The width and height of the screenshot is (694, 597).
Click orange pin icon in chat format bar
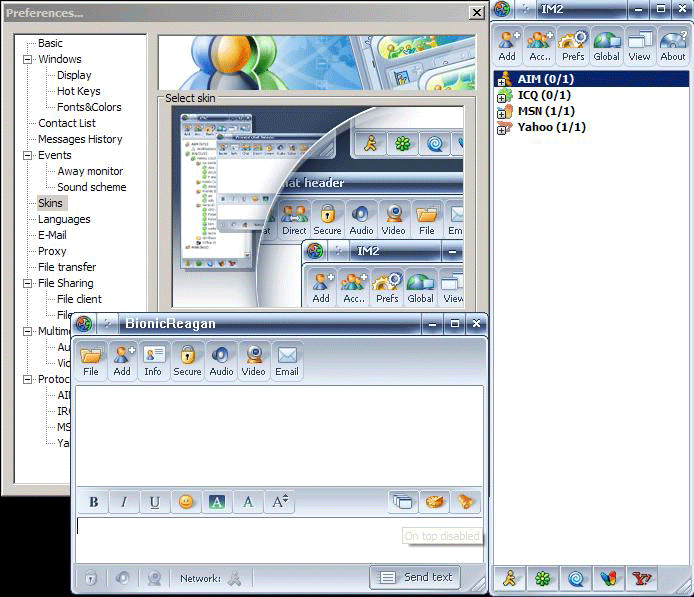pyautogui.click(x=465, y=502)
